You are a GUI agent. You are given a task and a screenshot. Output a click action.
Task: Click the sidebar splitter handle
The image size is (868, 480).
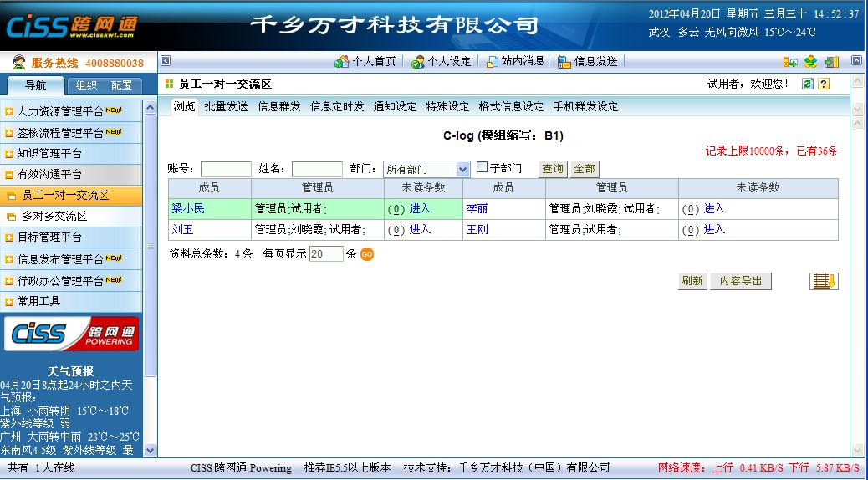pos(150,245)
